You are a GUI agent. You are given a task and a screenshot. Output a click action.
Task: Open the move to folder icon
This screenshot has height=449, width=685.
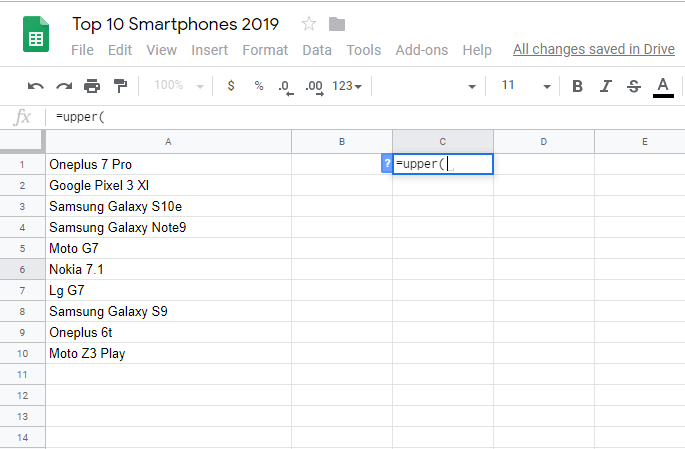pyautogui.click(x=337, y=24)
